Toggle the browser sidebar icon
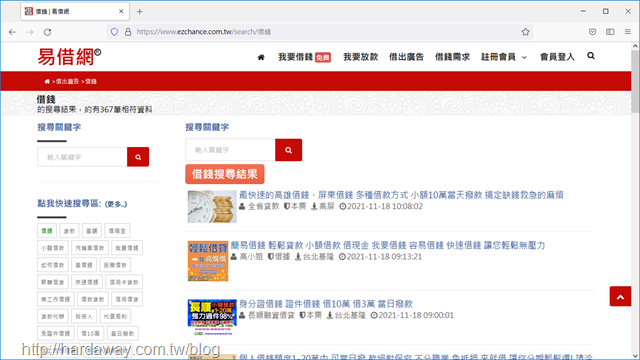The width and height of the screenshot is (640, 360). [610, 32]
